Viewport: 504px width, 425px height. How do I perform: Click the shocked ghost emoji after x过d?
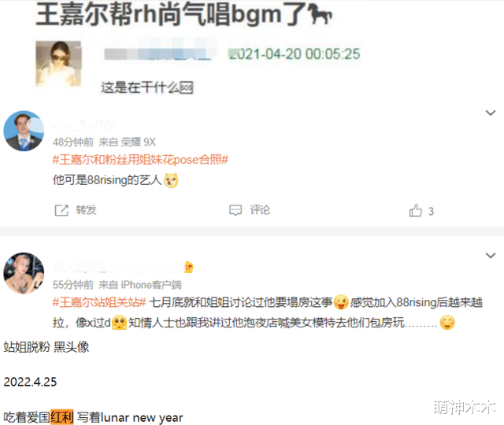pos(119,323)
